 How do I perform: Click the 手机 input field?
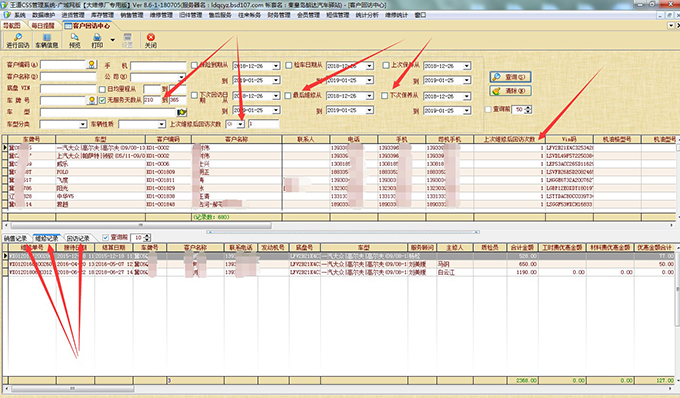click(x=158, y=66)
